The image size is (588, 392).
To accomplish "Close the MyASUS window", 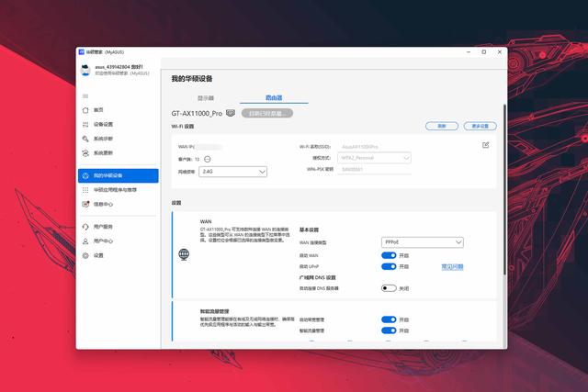I will 500,52.
